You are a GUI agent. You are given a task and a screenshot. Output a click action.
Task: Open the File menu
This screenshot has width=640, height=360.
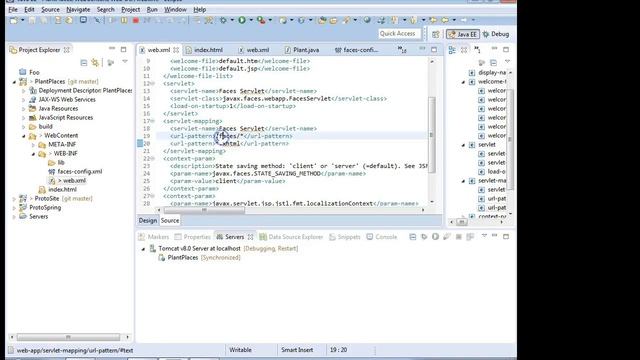tap(13, 9)
